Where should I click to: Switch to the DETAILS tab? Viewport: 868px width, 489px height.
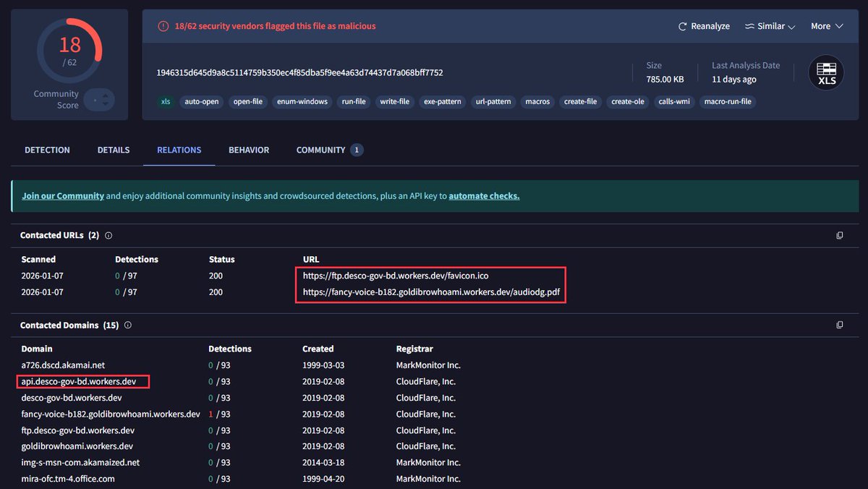pyautogui.click(x=114, y=150)
